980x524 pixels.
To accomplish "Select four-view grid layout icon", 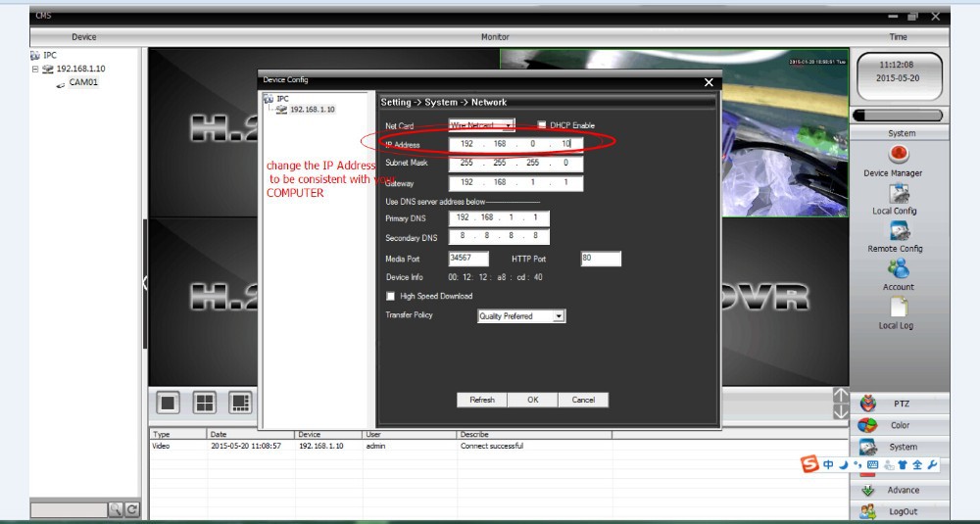I will pos(204,401).
